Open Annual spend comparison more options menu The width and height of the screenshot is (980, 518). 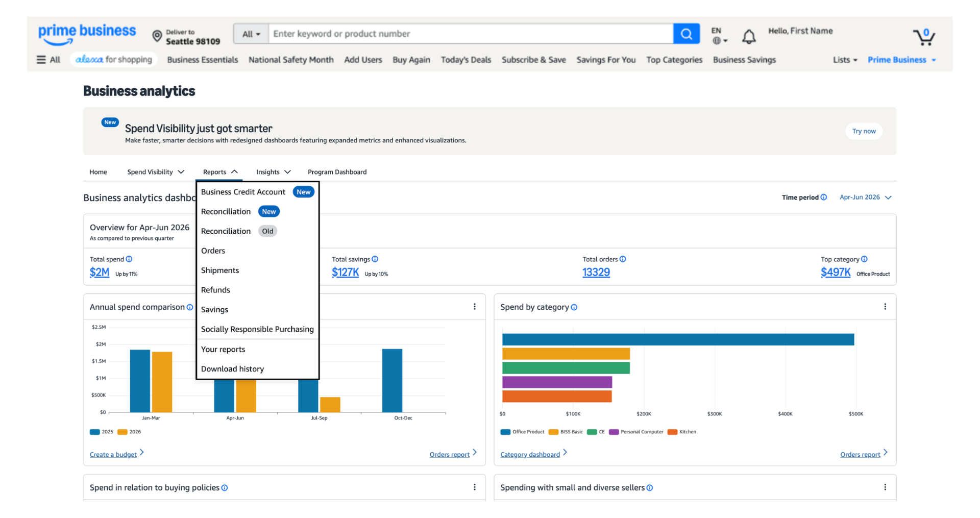pos(475,307)
